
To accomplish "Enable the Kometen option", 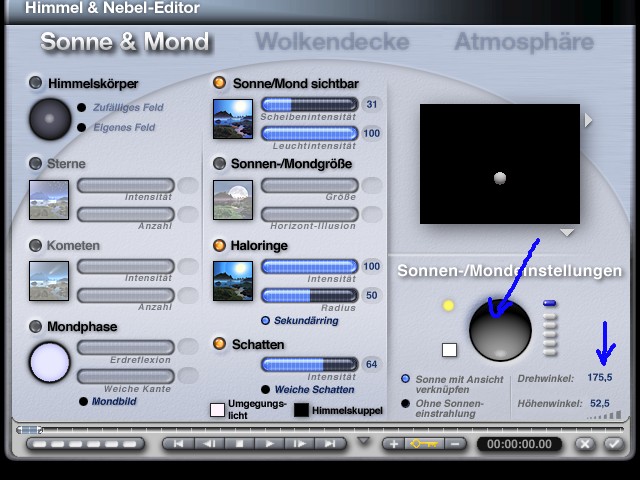I will 36,245.
